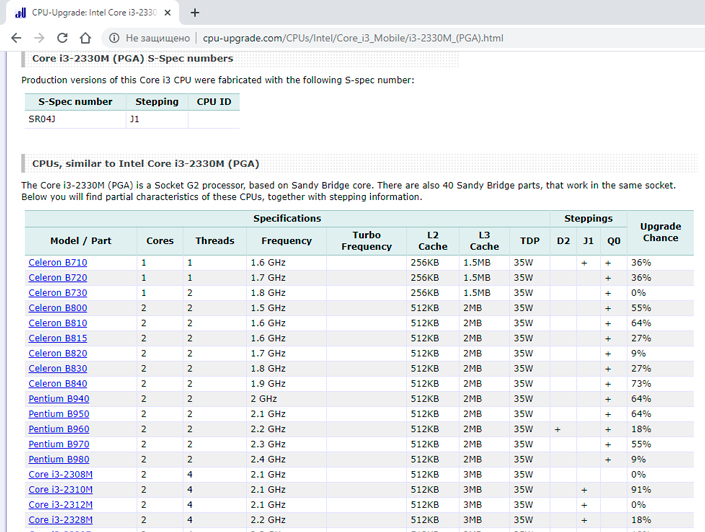
Task: Click the 'Core i3-2330M (PGA) S-Spec numbers' heading
Action: tap(133, 58)
